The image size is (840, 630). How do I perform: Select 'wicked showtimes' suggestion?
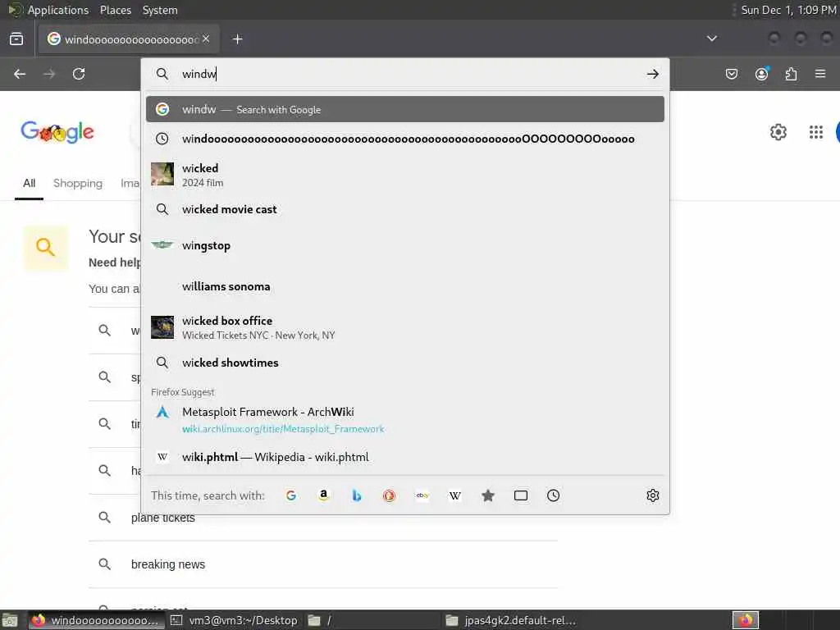click(x=405, y=363)
